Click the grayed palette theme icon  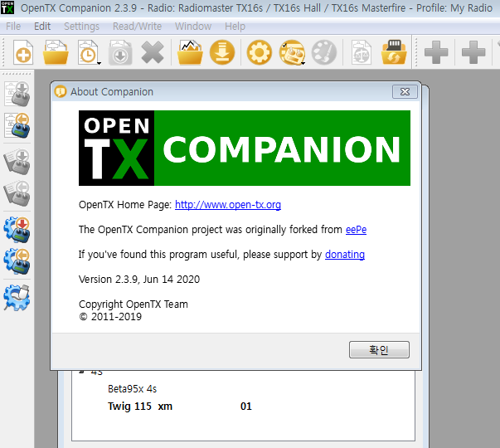coord(324,52)
